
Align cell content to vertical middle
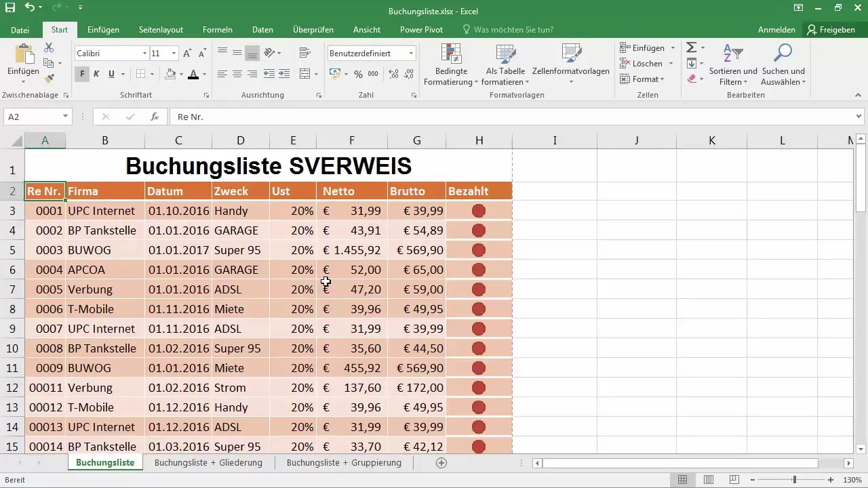coord(237,53)
